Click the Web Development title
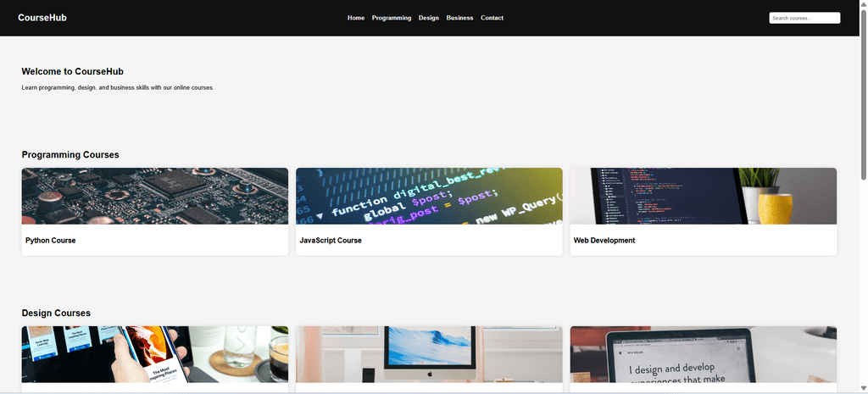 [x=604, y=241]
